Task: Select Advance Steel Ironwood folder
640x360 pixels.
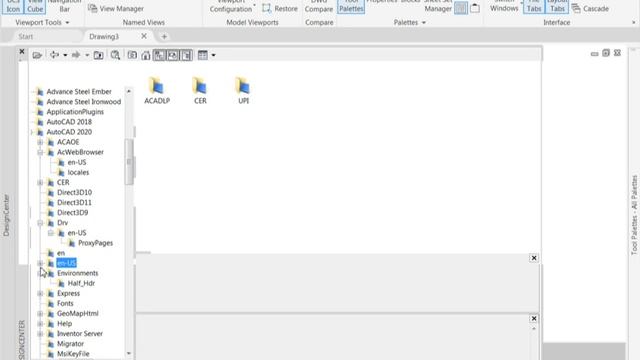Action: click(84, 102)
